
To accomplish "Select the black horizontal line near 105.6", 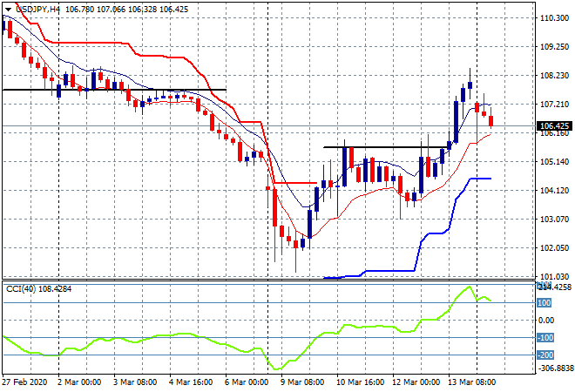I will [387, 147].
